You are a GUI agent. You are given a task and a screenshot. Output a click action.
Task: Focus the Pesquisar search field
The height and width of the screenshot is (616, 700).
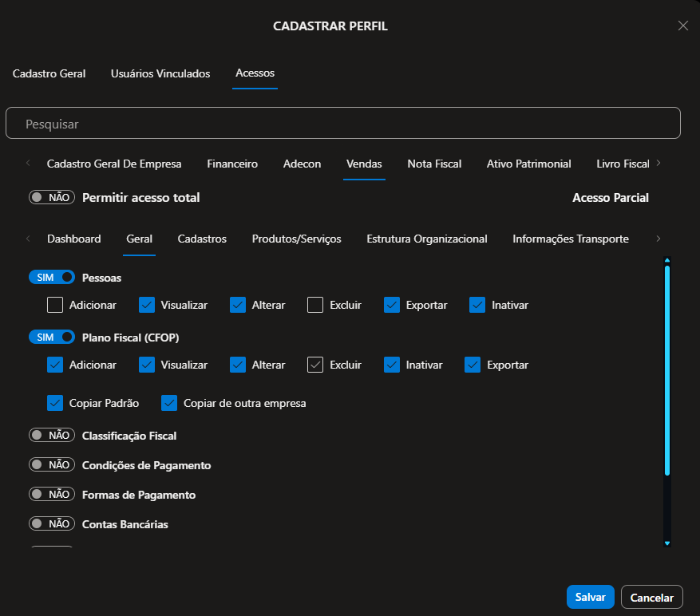point(343,124)
